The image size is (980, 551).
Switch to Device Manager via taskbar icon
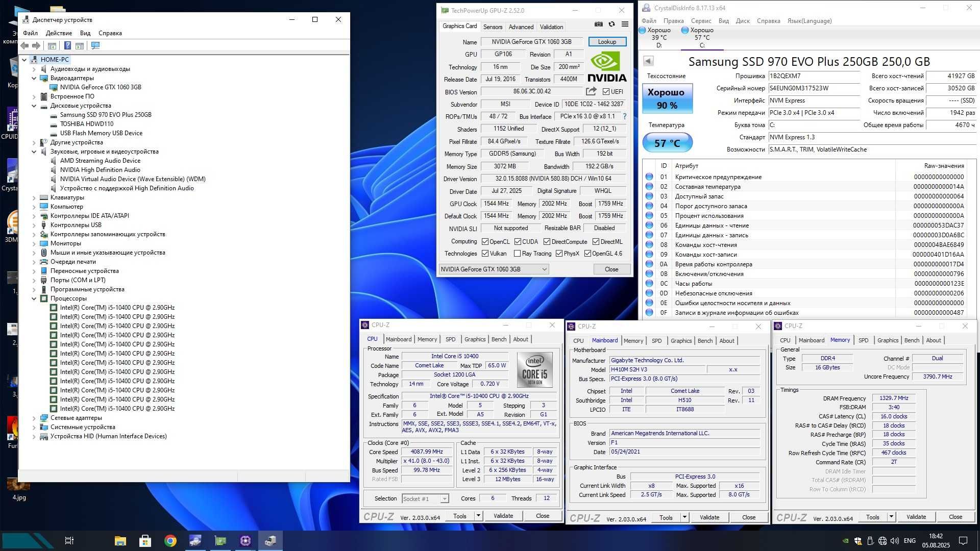point(271,541)
